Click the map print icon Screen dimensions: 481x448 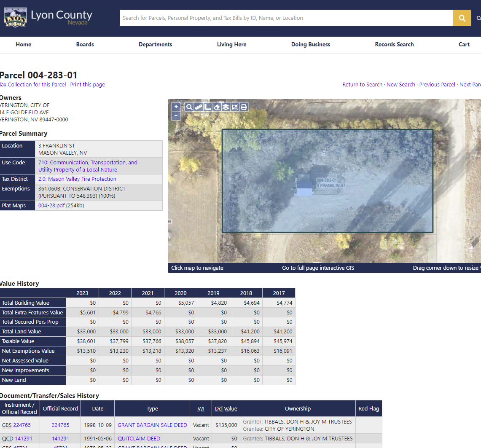pyautogui.click(x=244, y=107)
